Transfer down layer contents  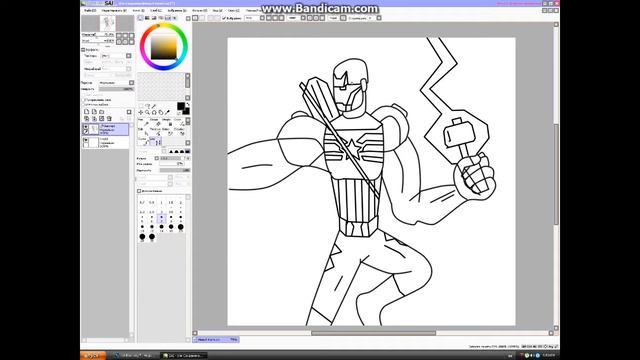(x=87, y=118)
